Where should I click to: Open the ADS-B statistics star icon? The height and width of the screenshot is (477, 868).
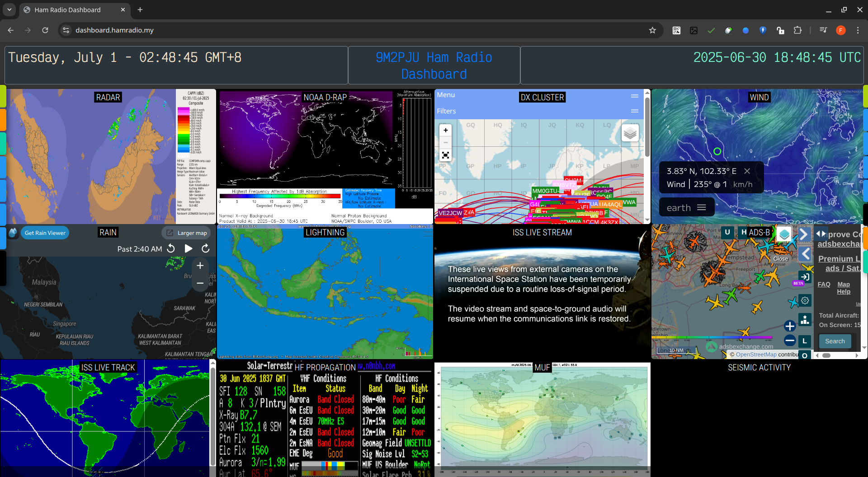(805, 320)
